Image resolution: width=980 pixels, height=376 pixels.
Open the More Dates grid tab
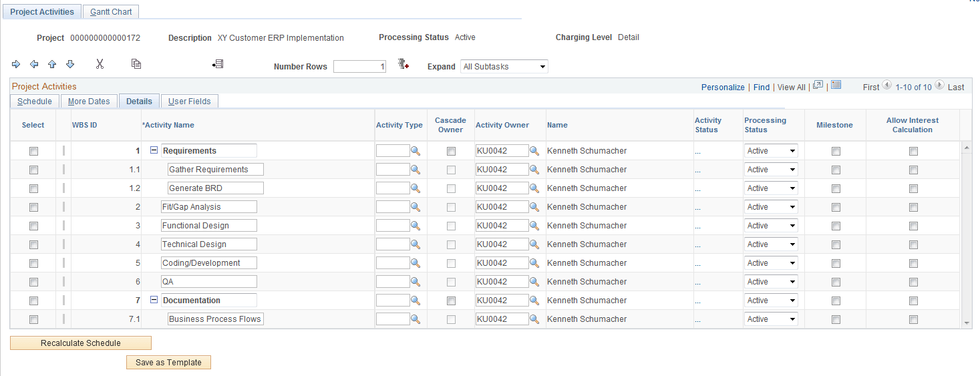89,102
